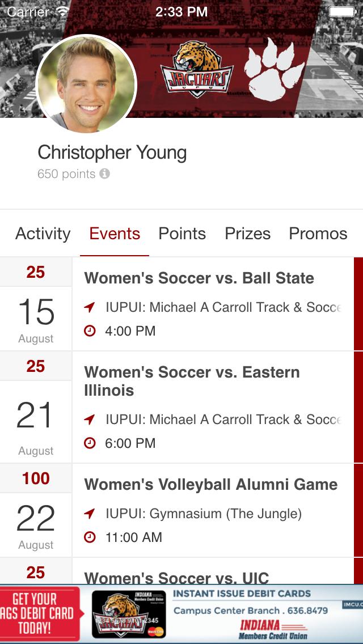Tap clock icon beside 6:00 PM

click(x=90, y=443)
